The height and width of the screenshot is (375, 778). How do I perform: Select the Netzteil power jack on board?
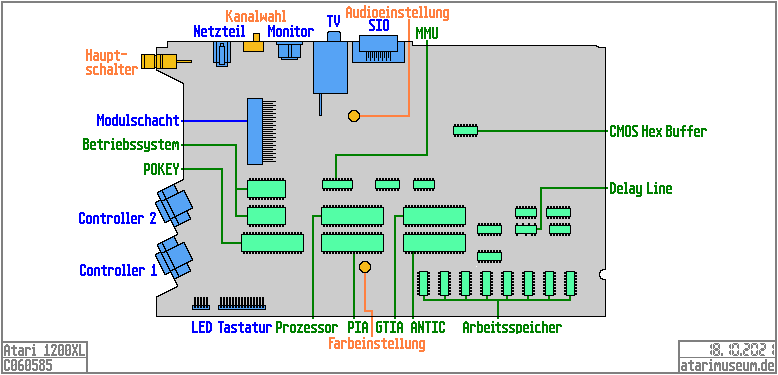point(222,53)
